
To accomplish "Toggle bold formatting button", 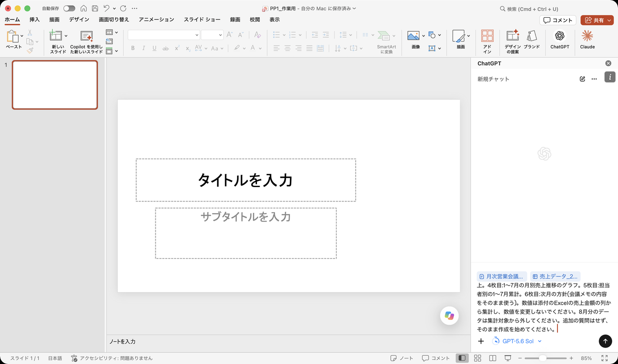I will point(133,48).
